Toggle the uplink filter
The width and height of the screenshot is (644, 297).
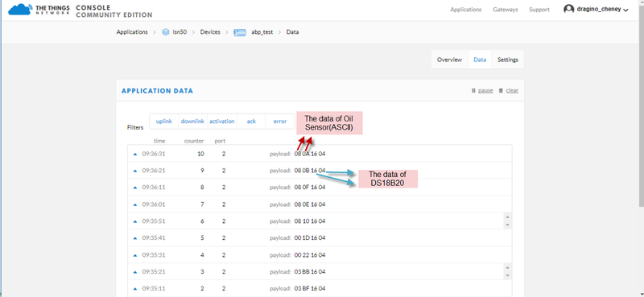(x=164, y=122)
